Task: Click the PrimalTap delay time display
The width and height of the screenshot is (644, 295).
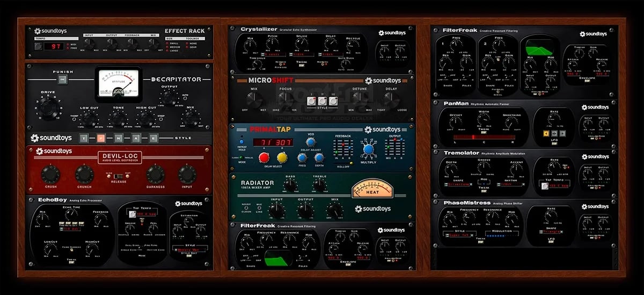Action: point(273,142)
